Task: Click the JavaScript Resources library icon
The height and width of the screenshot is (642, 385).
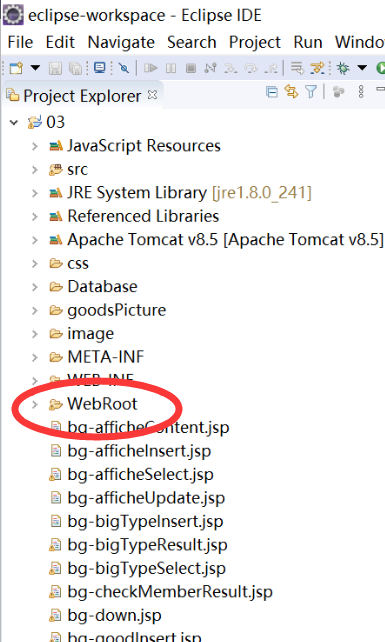Action: (x=56, y=146)
